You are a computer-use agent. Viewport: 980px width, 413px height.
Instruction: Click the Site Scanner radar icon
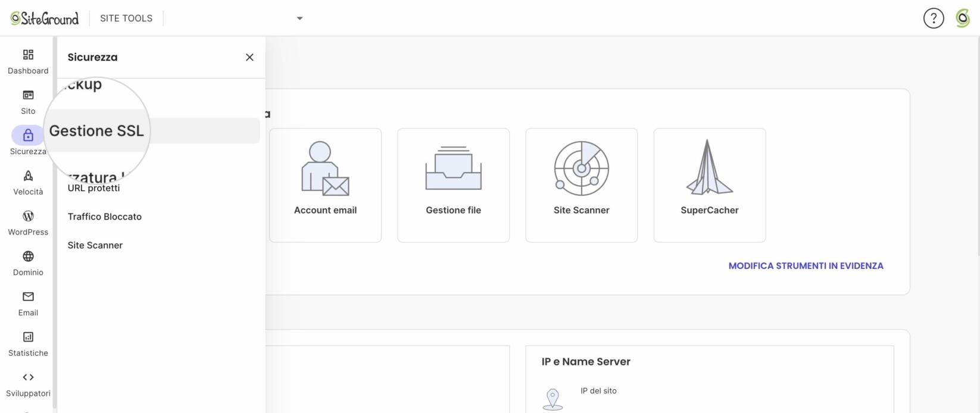[582, 168]
